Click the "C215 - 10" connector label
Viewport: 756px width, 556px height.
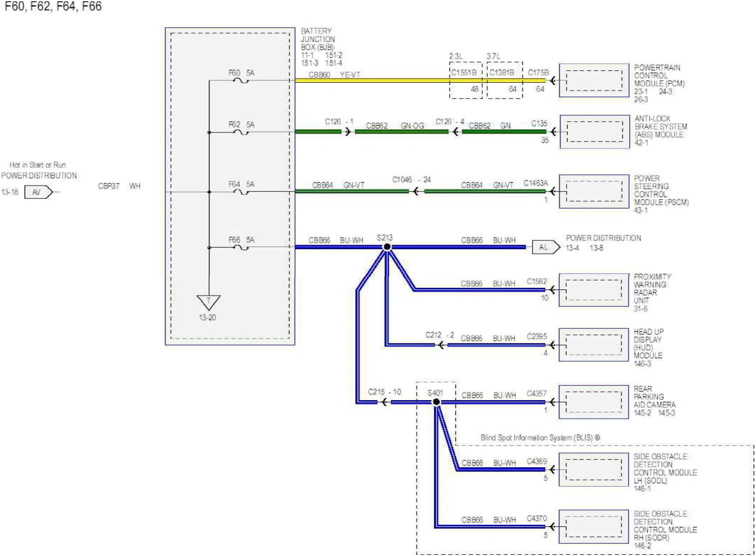pos(384,392)
